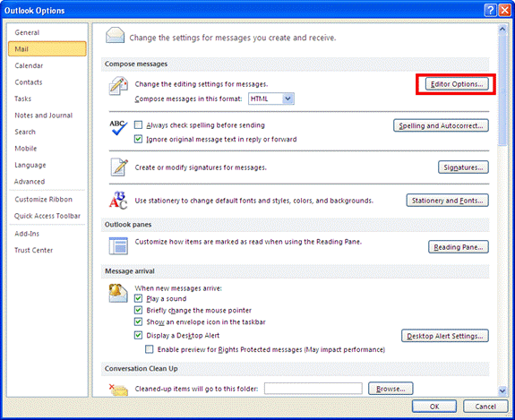Open the Trust Center category
This screenshot has height=420, width=515.
point(47,250)
